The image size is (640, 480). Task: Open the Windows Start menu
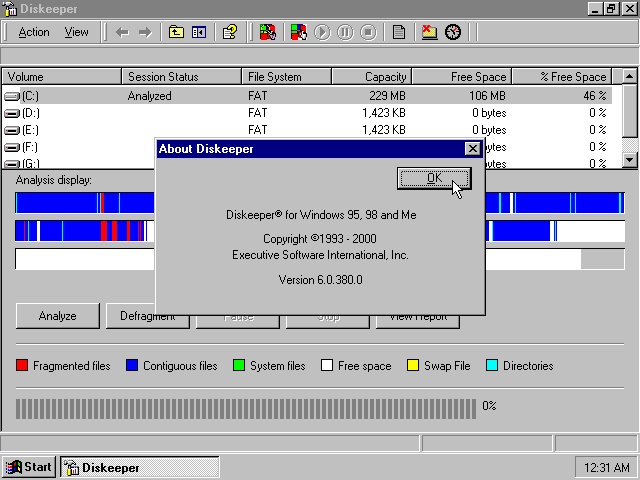click(x=29, y=467)
